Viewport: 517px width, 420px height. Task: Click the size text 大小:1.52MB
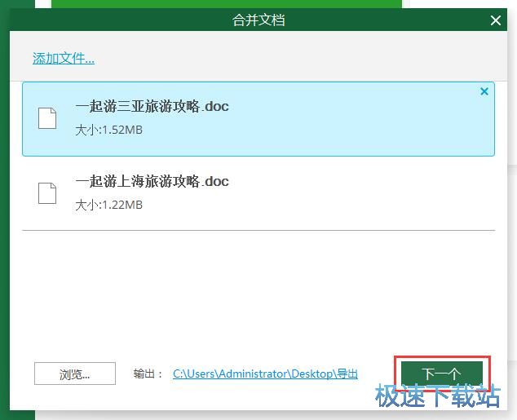coord(108,130)
